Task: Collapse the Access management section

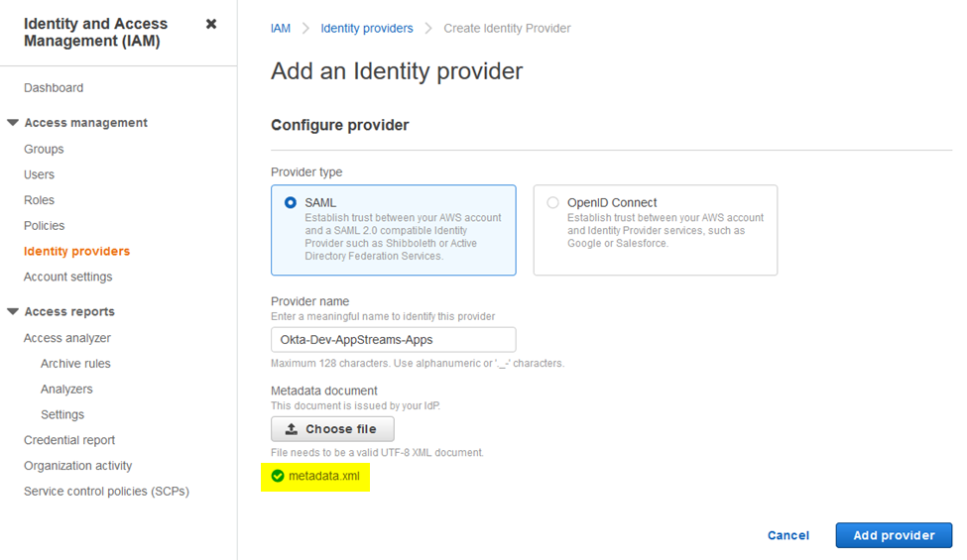Action: (x=12, y=123)
